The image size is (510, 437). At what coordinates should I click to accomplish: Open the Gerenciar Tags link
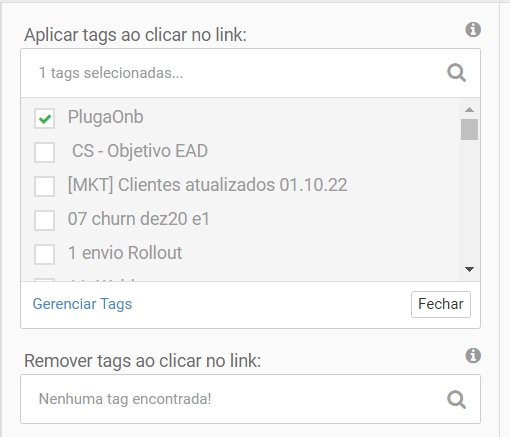point(82,304)
